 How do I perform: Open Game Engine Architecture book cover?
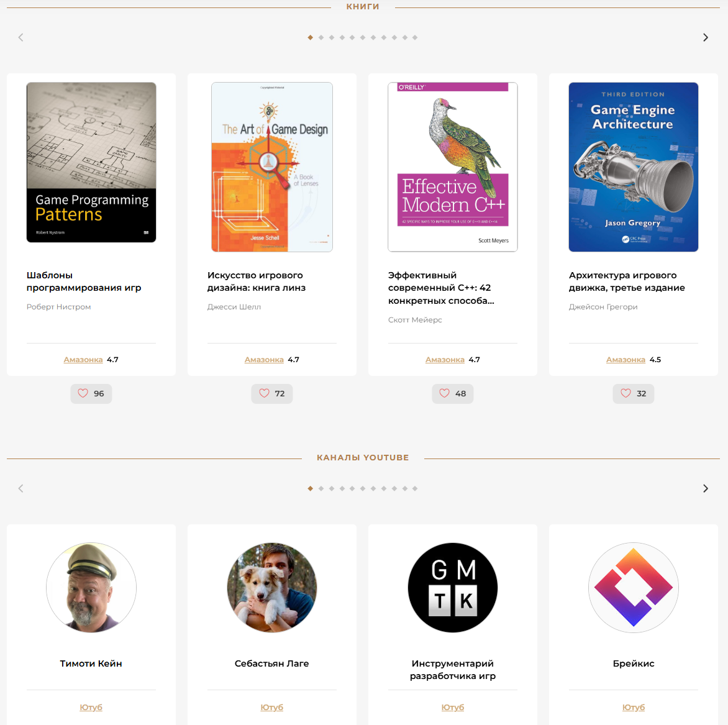[x=634, y=167]
